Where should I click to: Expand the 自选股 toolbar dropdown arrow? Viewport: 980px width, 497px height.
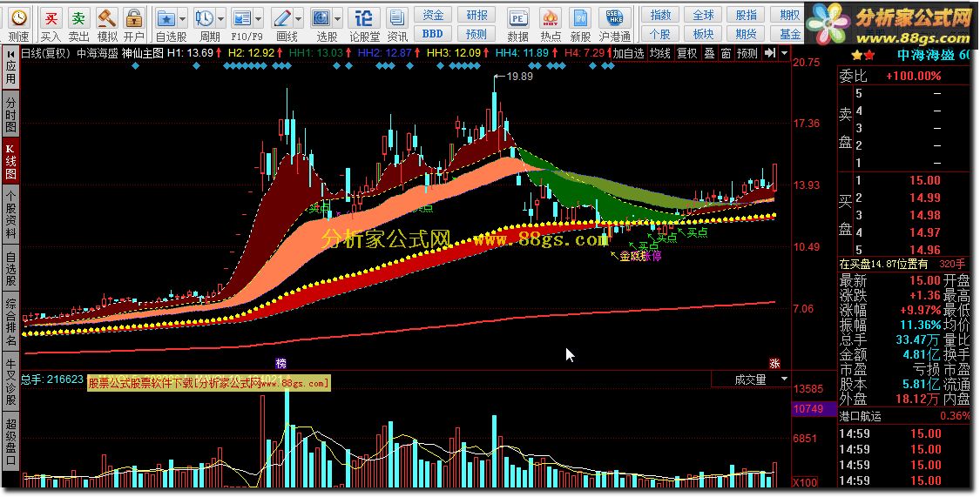click(x=183, y=18)
